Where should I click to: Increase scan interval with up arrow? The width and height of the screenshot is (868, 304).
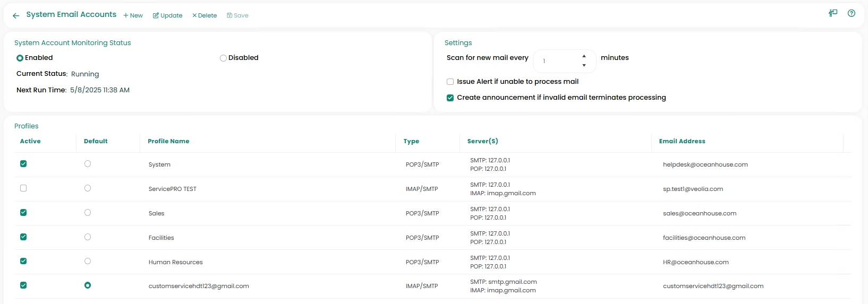coord(584,56)
